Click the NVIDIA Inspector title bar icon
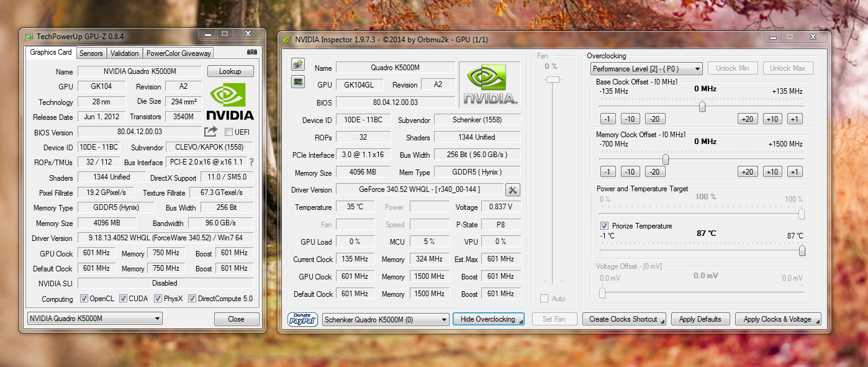Screen dimensions: 868x367 287,40
